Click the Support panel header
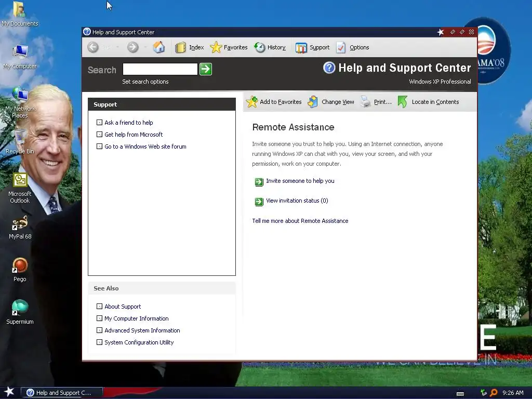532x399 pixels. [x=162, y=104]
